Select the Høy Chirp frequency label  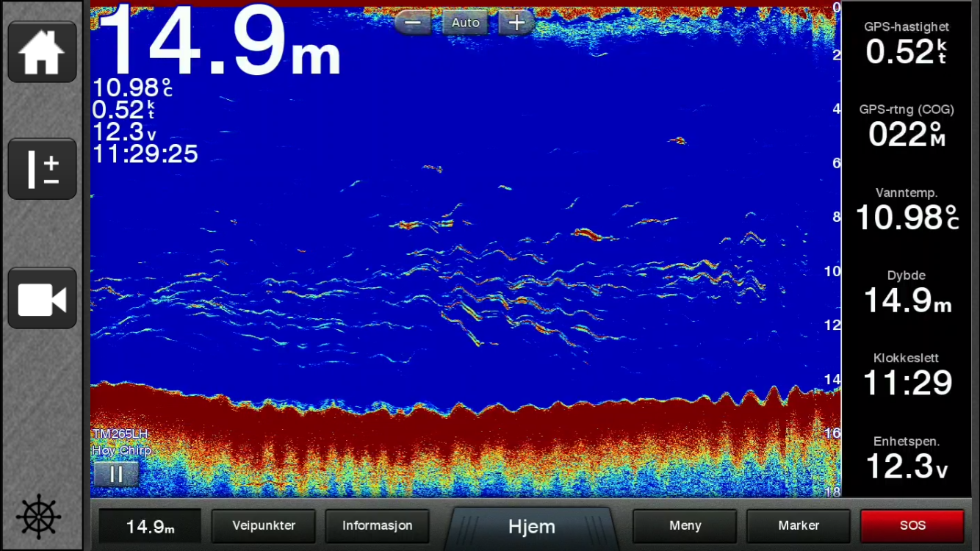[x=121, y=450]
